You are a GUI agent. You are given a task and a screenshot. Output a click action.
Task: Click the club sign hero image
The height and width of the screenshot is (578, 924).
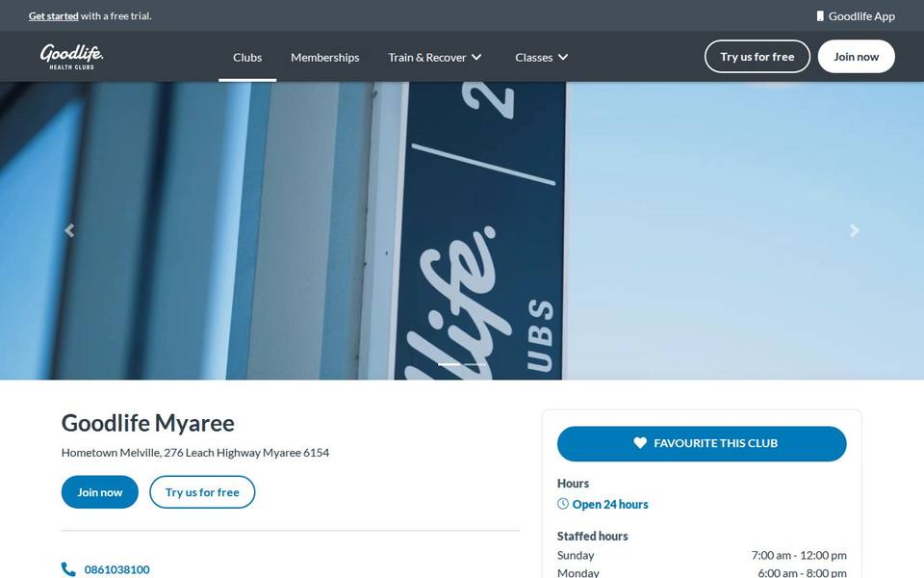(x=462, y=230)
